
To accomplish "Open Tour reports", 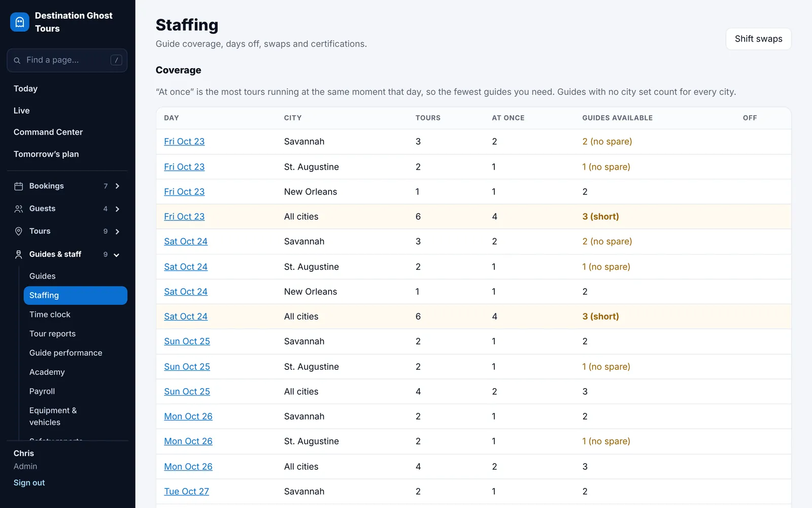I will [52, 334].
